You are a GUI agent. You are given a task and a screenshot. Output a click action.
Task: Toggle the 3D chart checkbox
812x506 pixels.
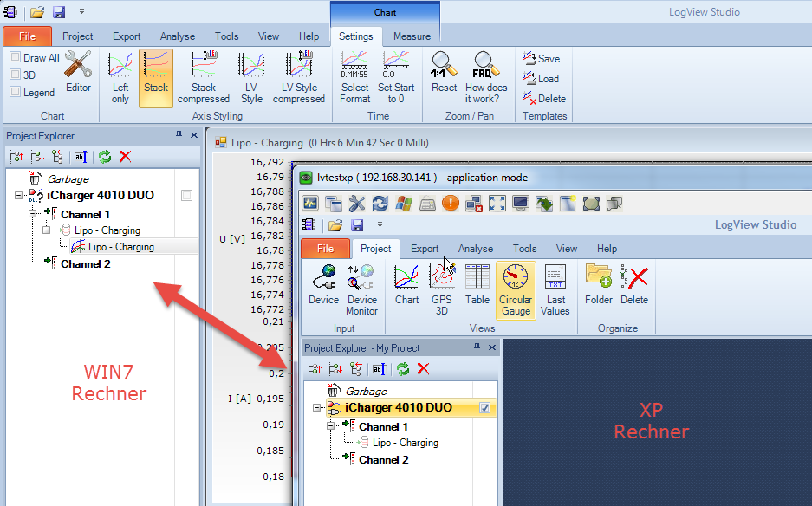click(16, 75)
